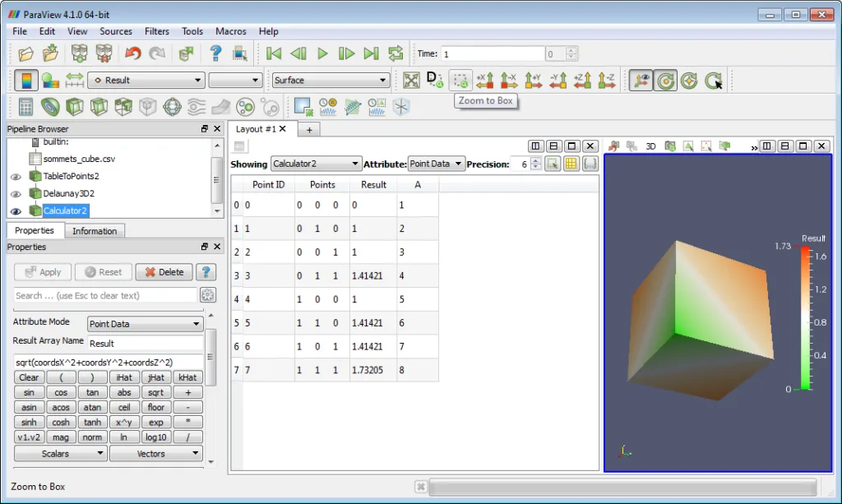Viewport: 842px width, 504px height.
Task: Click the Reset button in Properties
Action: (103, 272)
